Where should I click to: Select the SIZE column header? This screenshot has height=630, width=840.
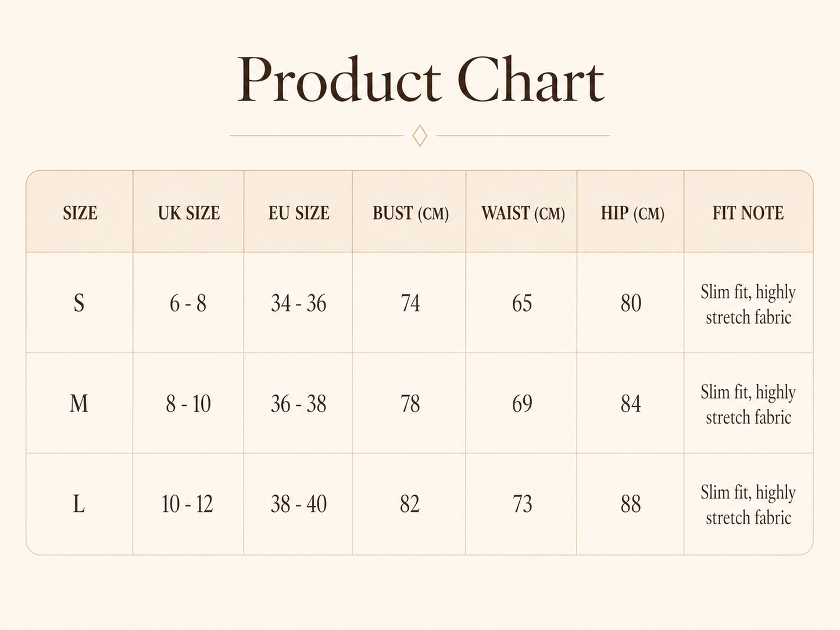[80, 213]
